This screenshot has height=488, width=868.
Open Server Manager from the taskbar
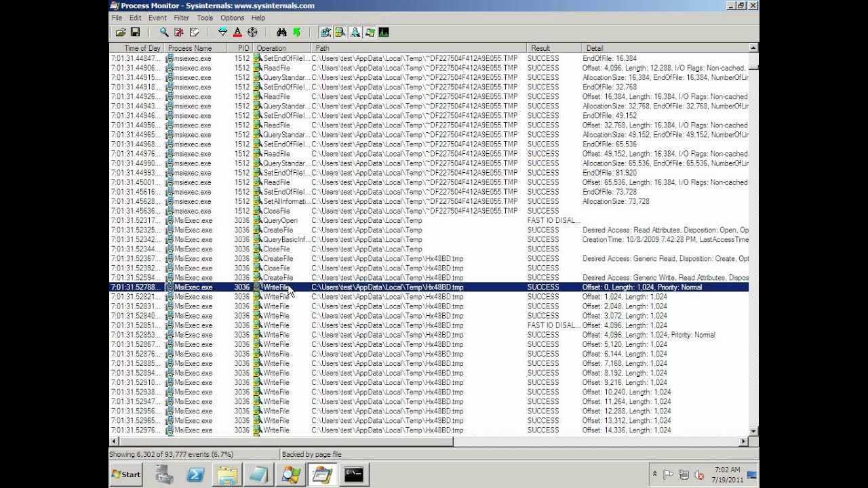pos(164,474)
